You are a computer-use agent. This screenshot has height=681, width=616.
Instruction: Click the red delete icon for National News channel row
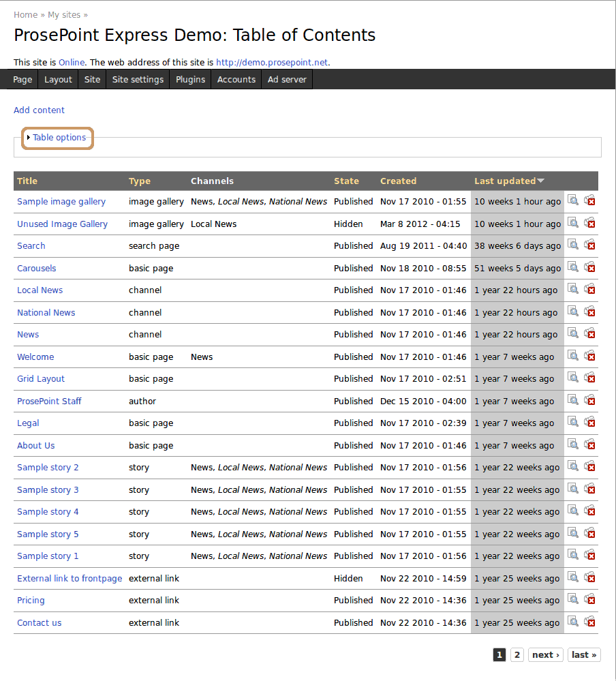point(589,312)
